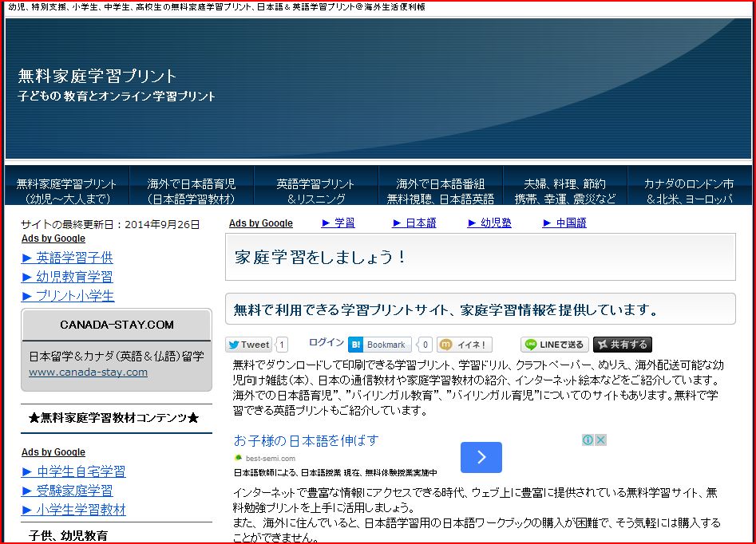The width and height of the screenshot is (756, 544).
Task: Click the bookmark count bubble showing 0
Action: 425,345
